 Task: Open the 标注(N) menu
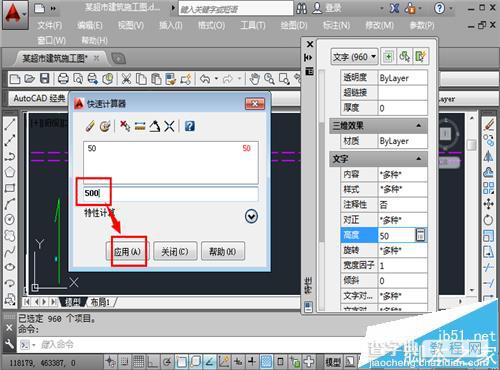(336, 25)
